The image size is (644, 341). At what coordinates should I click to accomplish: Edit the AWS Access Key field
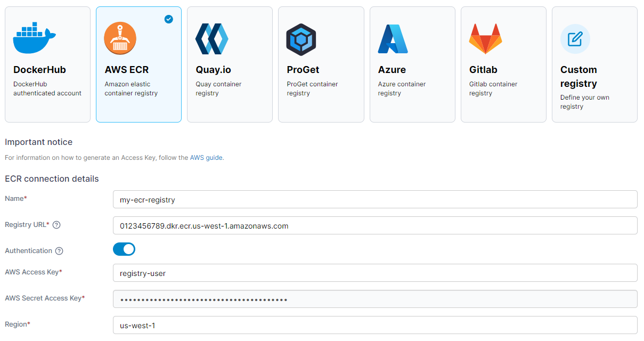pyautogui.click(x=375, y=273)
